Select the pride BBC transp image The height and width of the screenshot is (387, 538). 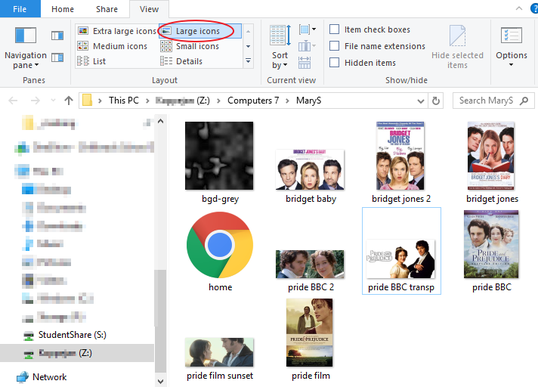401,251
